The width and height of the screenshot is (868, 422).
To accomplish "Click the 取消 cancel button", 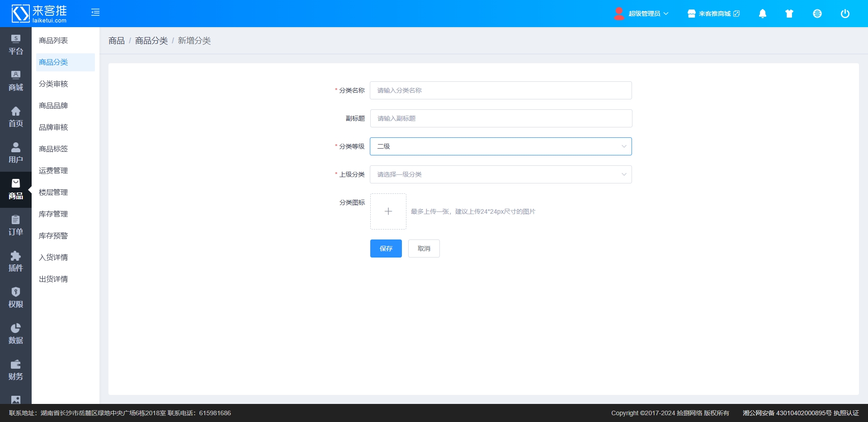I will [x=424, y=249].
